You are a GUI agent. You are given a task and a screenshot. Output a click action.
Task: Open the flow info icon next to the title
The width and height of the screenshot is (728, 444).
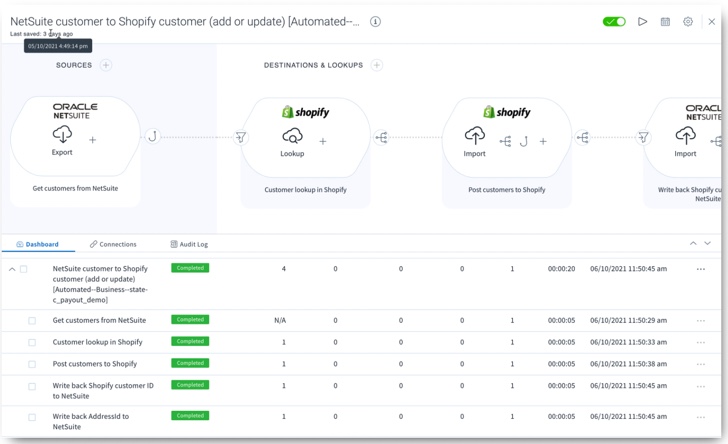[x=375, y=21]
